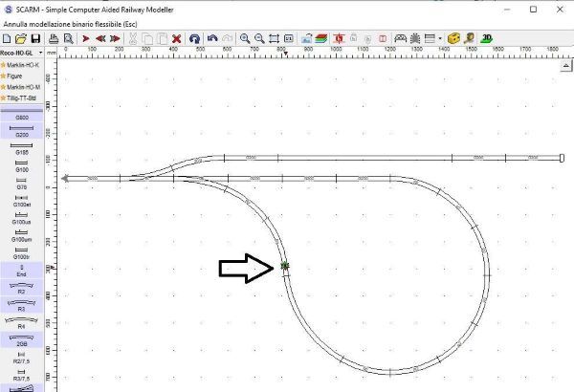Click the green flex track endpoint marker

pos(285,266)
